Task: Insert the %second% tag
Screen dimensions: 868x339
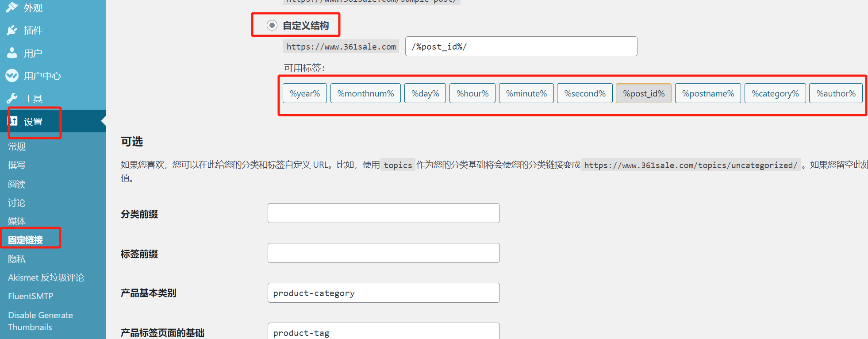Action: (x=585, y=93)
